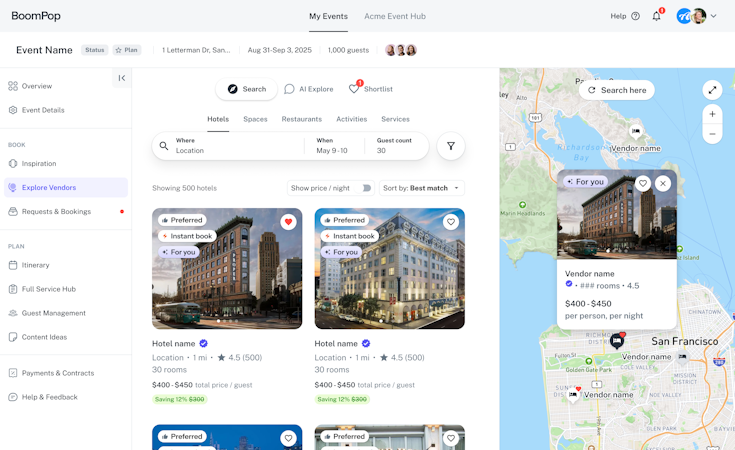Open the user account menu chevron
735x450 pixels.
click(x=713, y=16)
